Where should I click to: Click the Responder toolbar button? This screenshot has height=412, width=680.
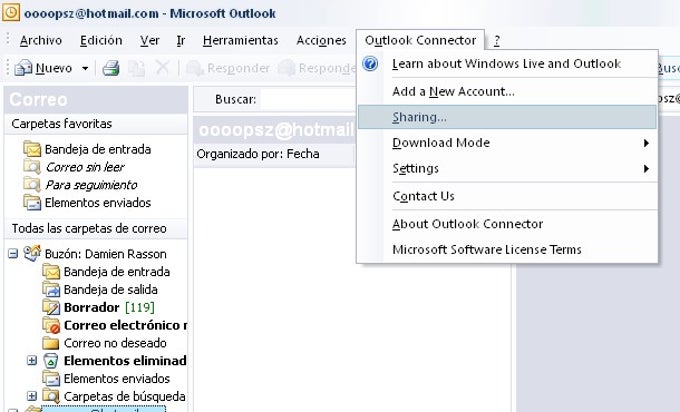(228, 68)
